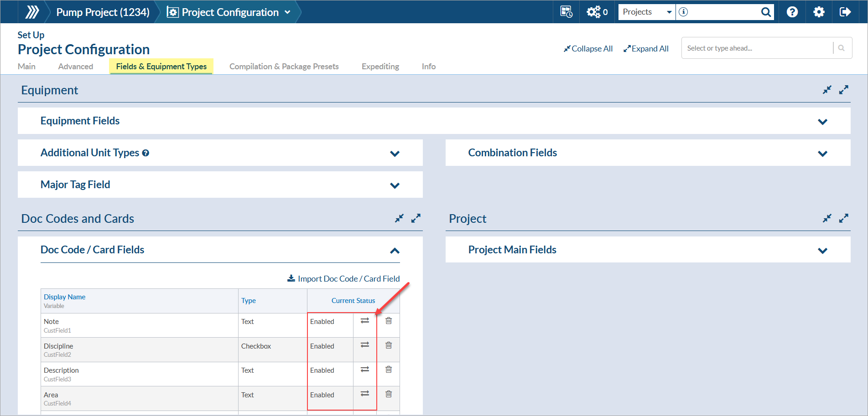Click the logout arrow icon
868x416 pixels.
(x=845, y=12)
